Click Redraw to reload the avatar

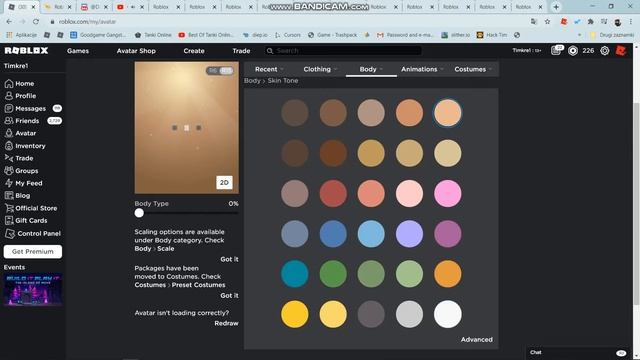(227, 323)
